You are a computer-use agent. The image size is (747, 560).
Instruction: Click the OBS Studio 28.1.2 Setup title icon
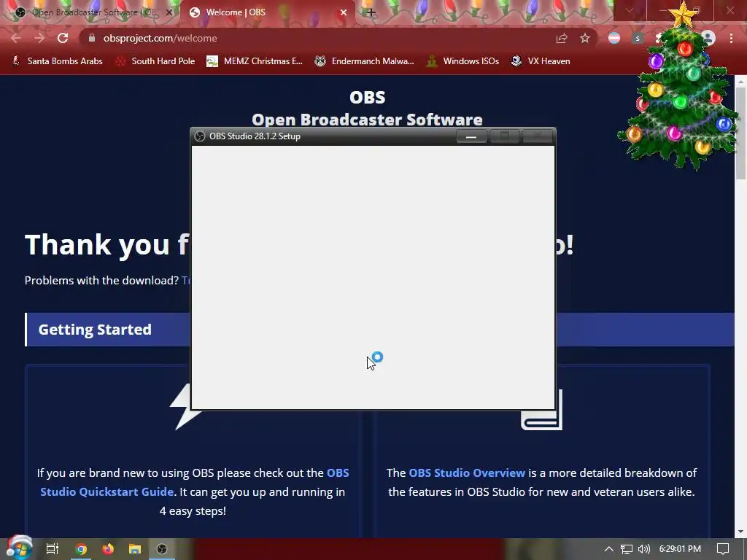pos(200,136)
